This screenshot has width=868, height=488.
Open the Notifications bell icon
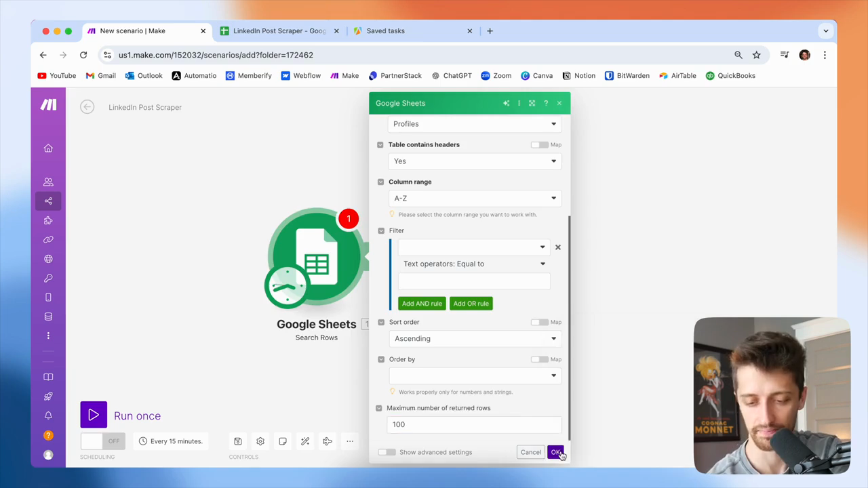pyautogui.click(x=48, y=415)
